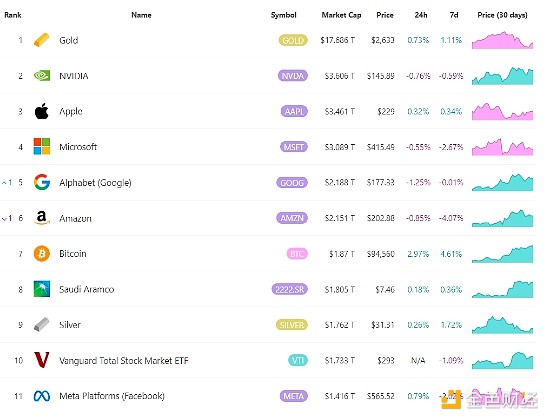The height and width of the screenshot is (420, 549).
Task: Click the GOLD symbol badge
Action: [293, 40]
